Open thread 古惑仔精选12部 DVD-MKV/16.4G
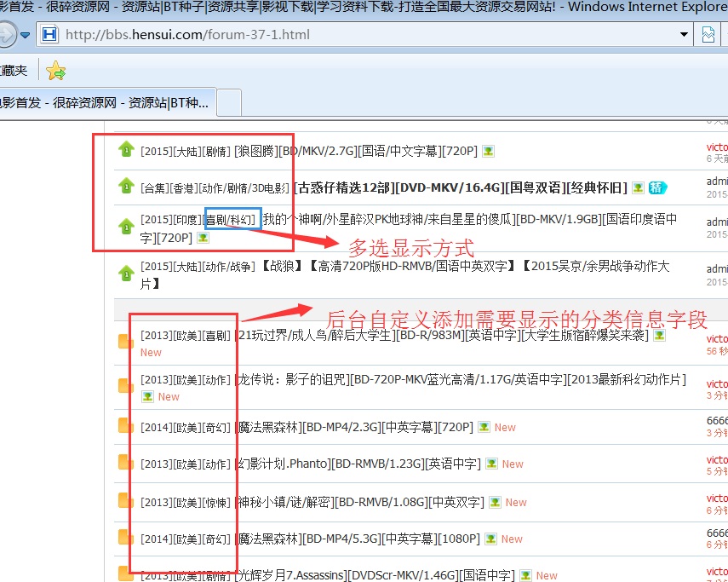728x582 pixels. 461,187
